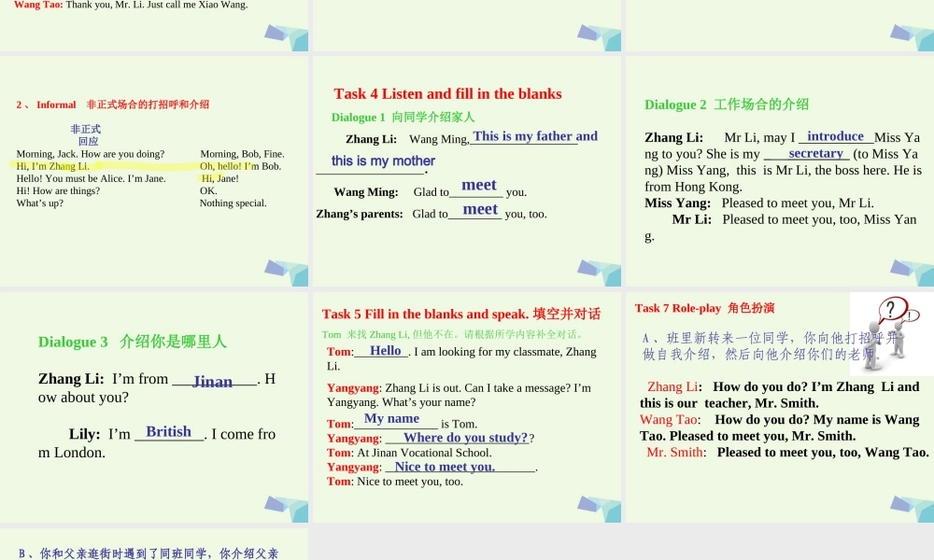
Task: Click the blue label "回应"
Action: point(88,142)
